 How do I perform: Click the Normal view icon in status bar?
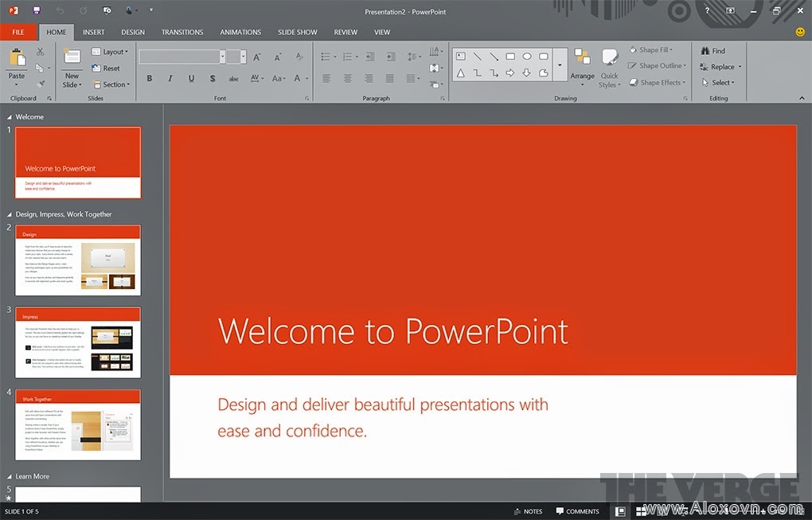coord(620,511)
